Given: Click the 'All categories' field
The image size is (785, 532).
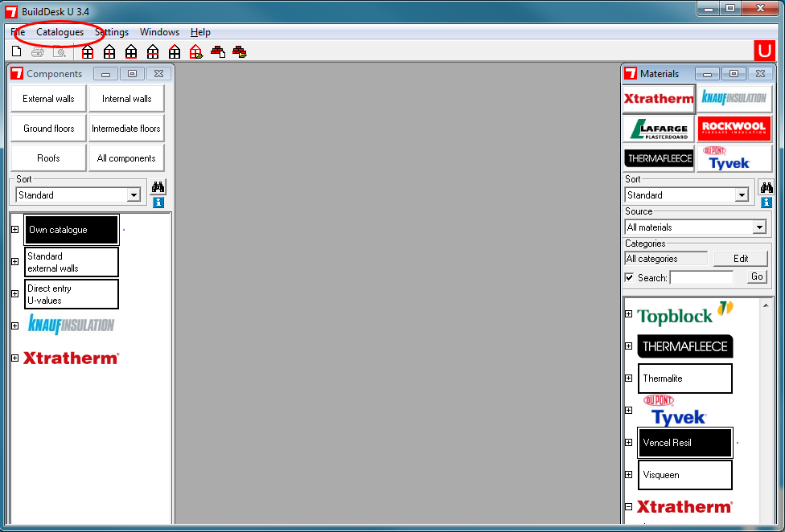Looking at the screenshot, I should coord(666,259).
